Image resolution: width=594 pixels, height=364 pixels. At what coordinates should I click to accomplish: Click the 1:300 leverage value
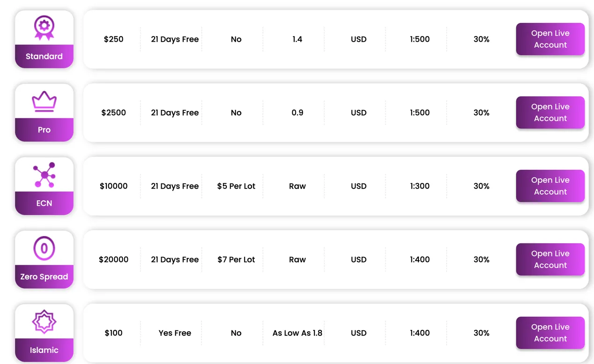click(420, 186)
